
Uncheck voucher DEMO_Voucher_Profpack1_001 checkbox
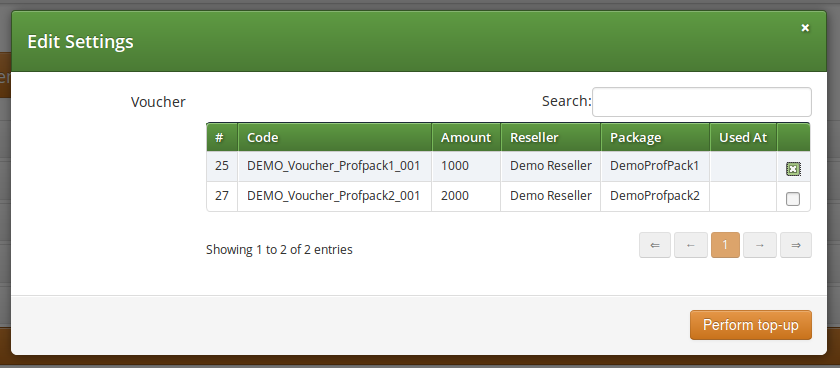point(793,169)
